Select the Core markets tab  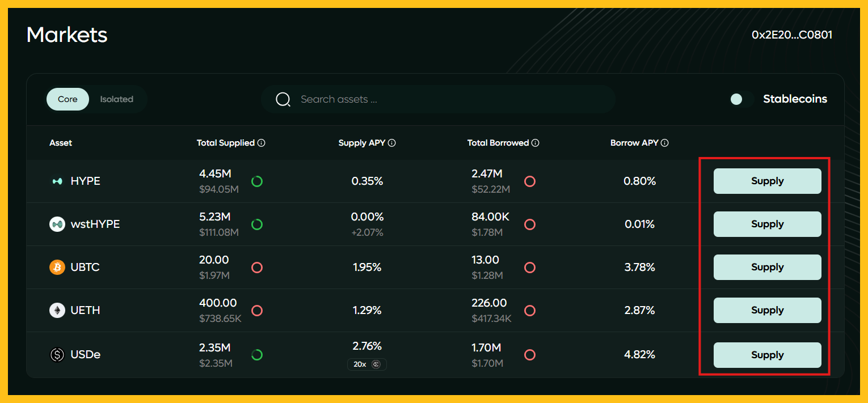[68, 99]
